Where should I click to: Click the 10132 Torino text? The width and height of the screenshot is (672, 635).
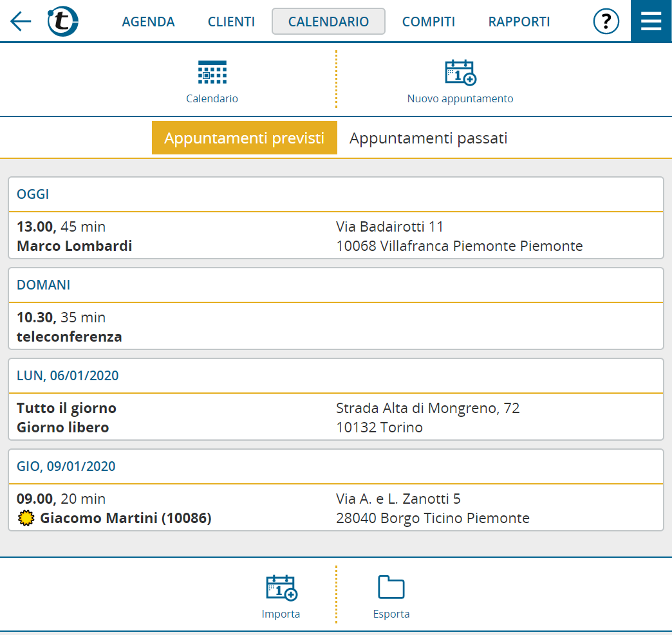click(379, 428)
